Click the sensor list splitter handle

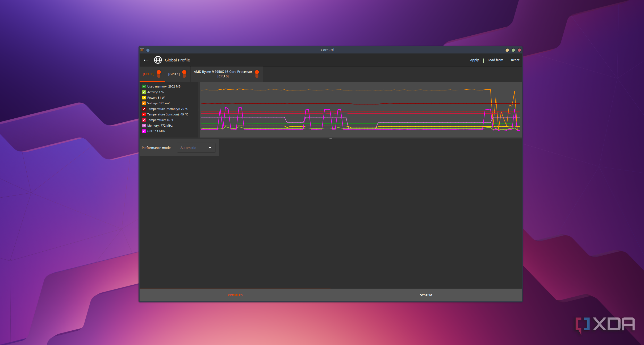pyautogui.click(x=199, y=110)
